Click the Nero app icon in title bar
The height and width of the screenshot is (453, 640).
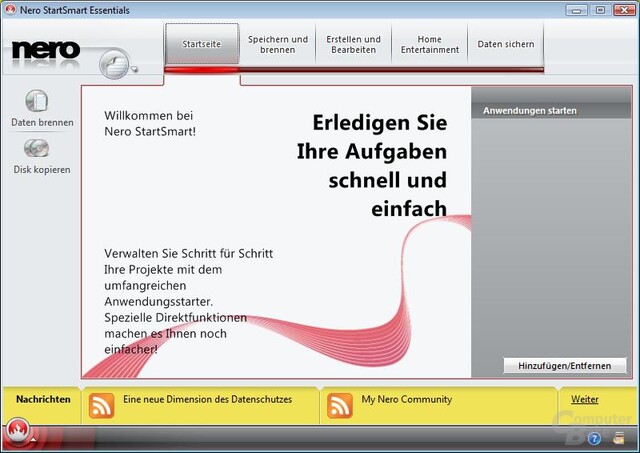click(11, 9)
